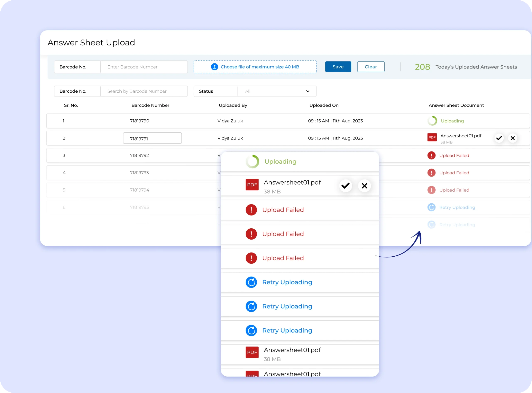Screen dimensions: 532x393
Task: Click the chevron arrow in Status dropdown
Action: click(x=307, y=91)
